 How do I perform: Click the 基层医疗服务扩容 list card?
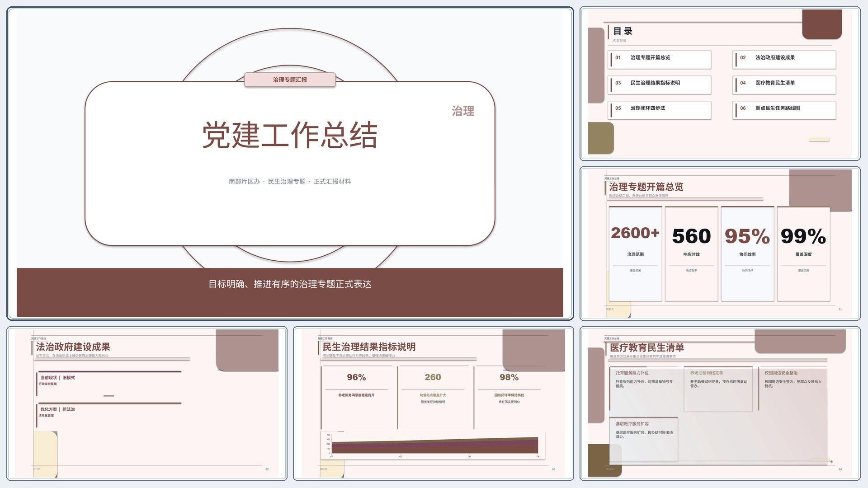pyautogui.click(x=644, y=440)
